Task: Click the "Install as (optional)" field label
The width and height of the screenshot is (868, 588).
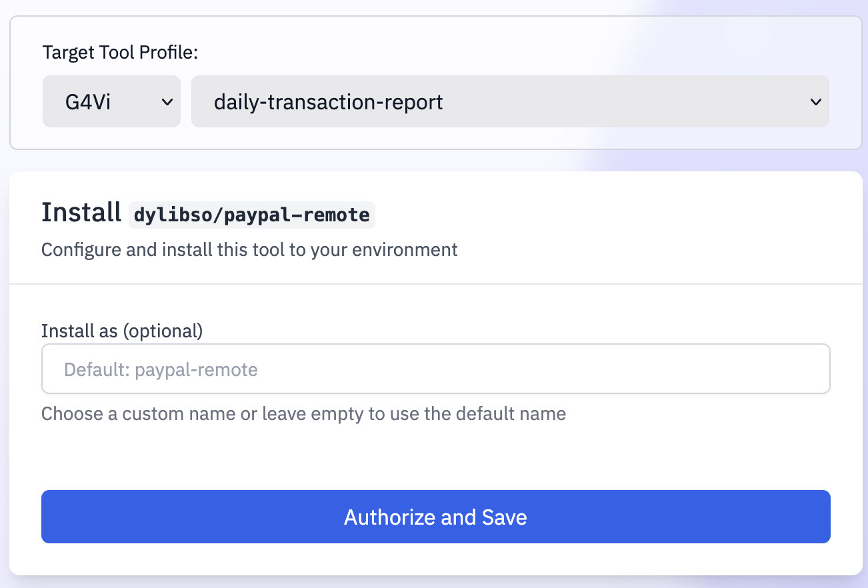Action: point(121,331)
